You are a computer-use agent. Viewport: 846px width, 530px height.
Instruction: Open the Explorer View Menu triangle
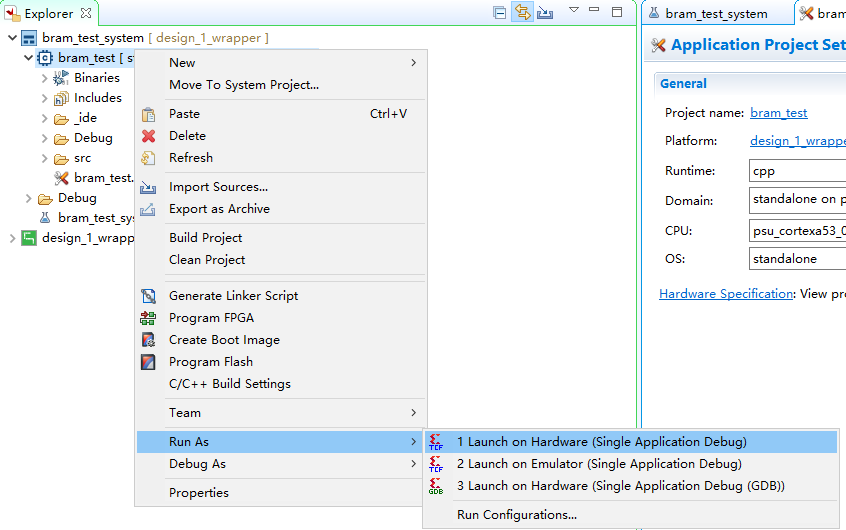[x=574, y=10]
